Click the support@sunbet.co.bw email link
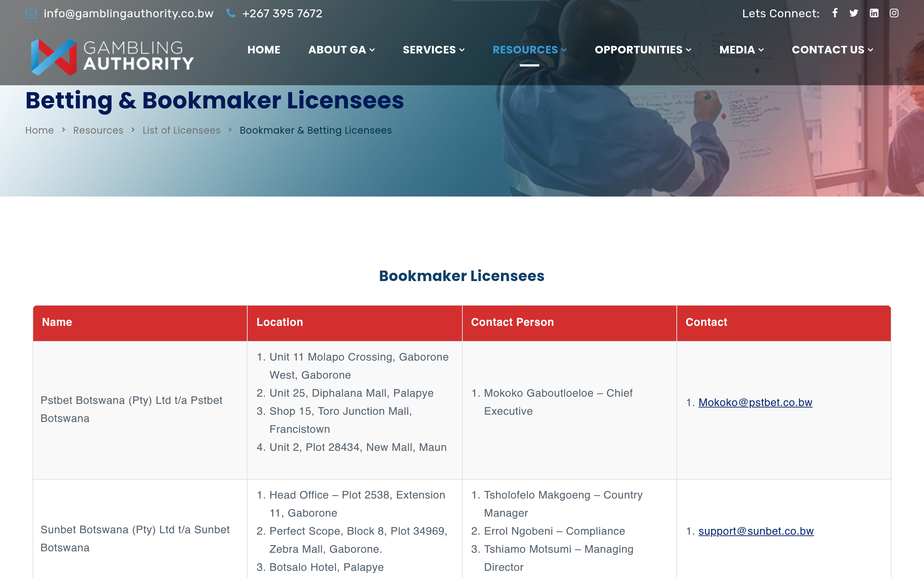This screenshot has width=924, height=578. pyautogui.click(x=756, y=531)
